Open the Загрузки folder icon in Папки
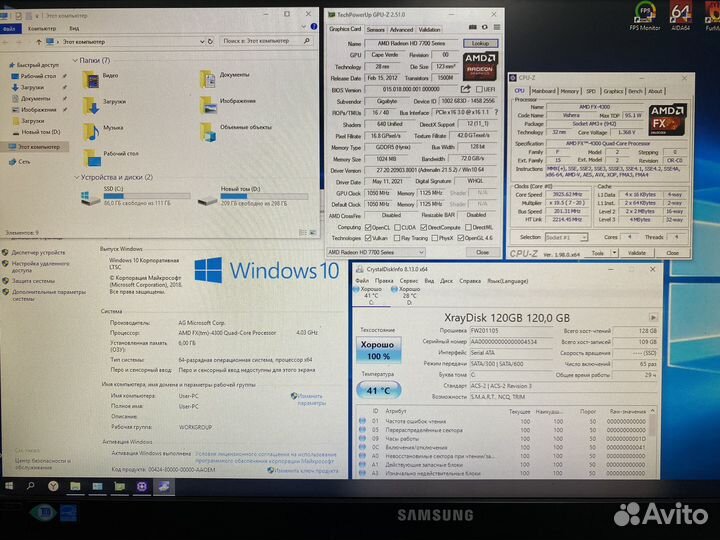Image resolution: width=720 pixels, height=540 pixels. pos(90,105)
